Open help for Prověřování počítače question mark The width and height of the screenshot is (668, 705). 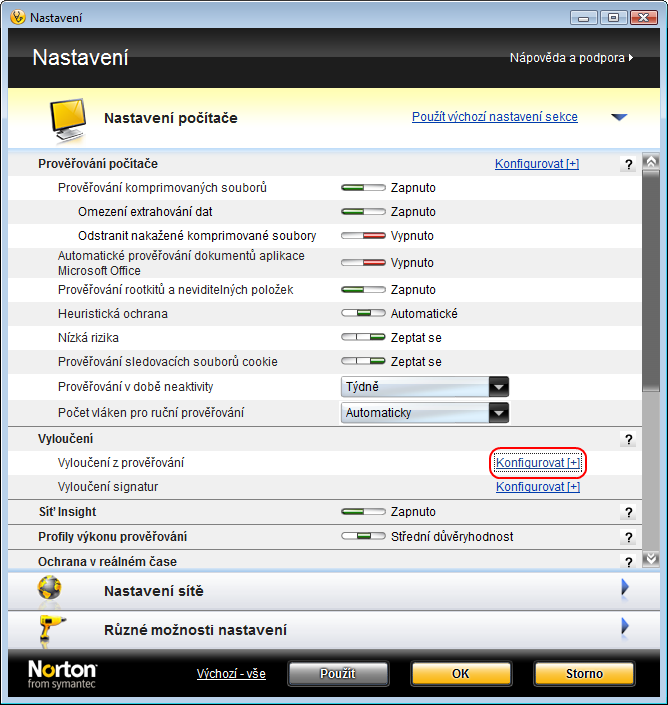[x=628, y=164]
